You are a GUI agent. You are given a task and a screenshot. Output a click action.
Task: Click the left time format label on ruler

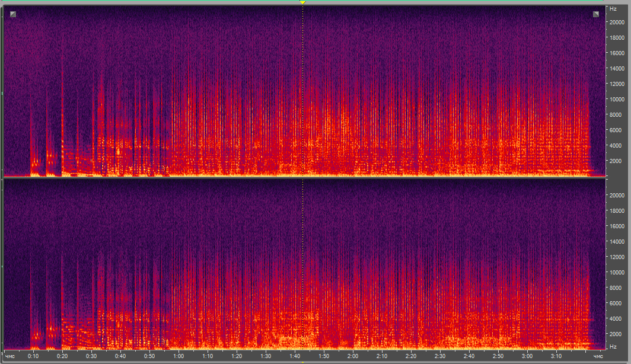click(10, 356)
